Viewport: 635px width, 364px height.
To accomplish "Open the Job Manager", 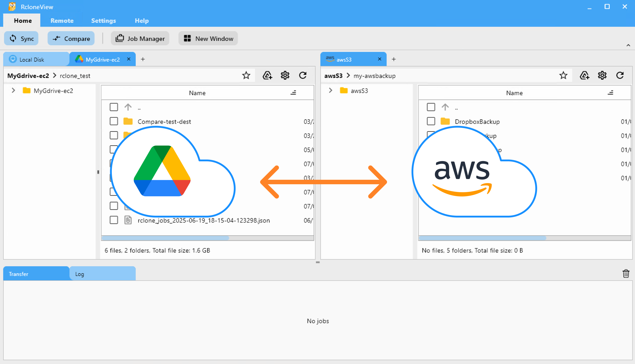I will (x=140, y=38).
